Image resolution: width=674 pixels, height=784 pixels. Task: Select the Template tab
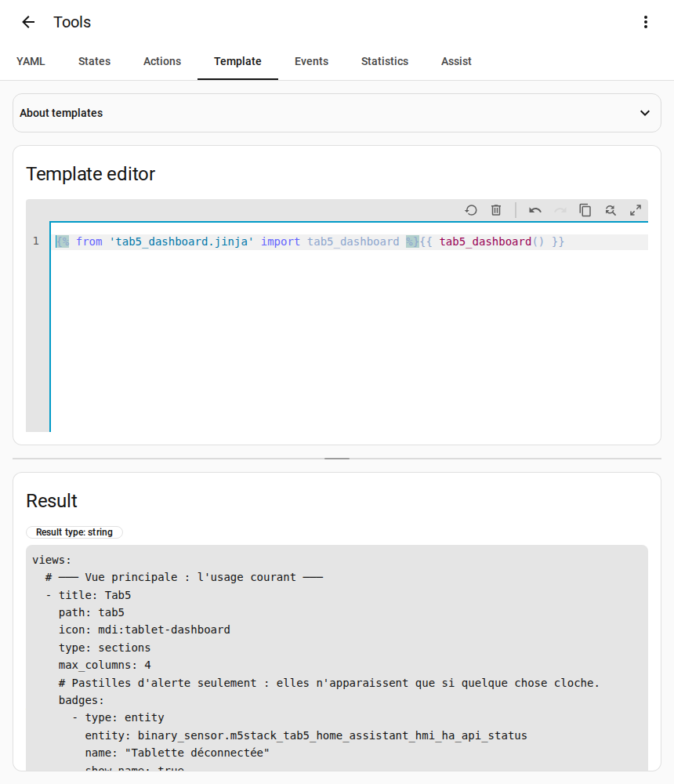pos(237,61)
